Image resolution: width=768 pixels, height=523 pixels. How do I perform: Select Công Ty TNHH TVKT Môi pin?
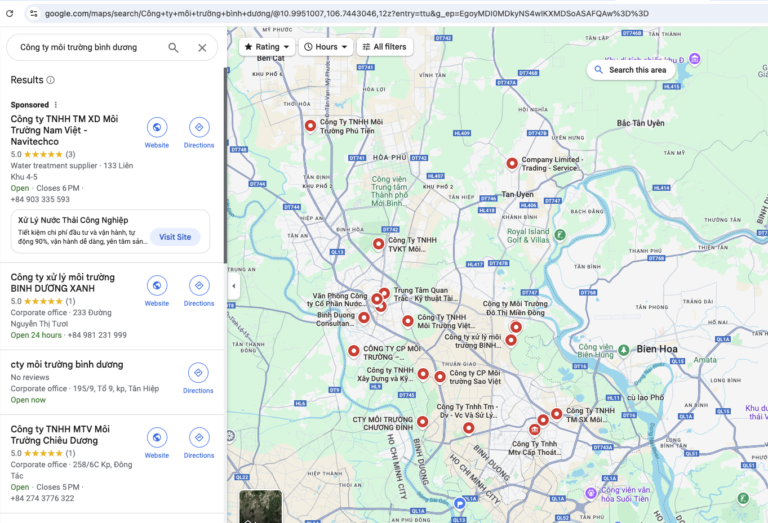click(378, 244)
